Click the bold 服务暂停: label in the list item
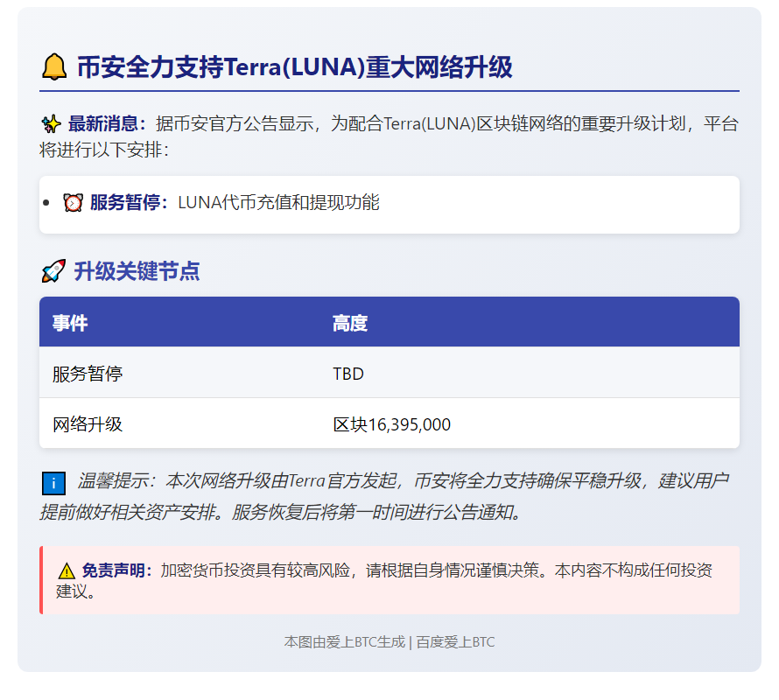779x700 pixels. 130,203
